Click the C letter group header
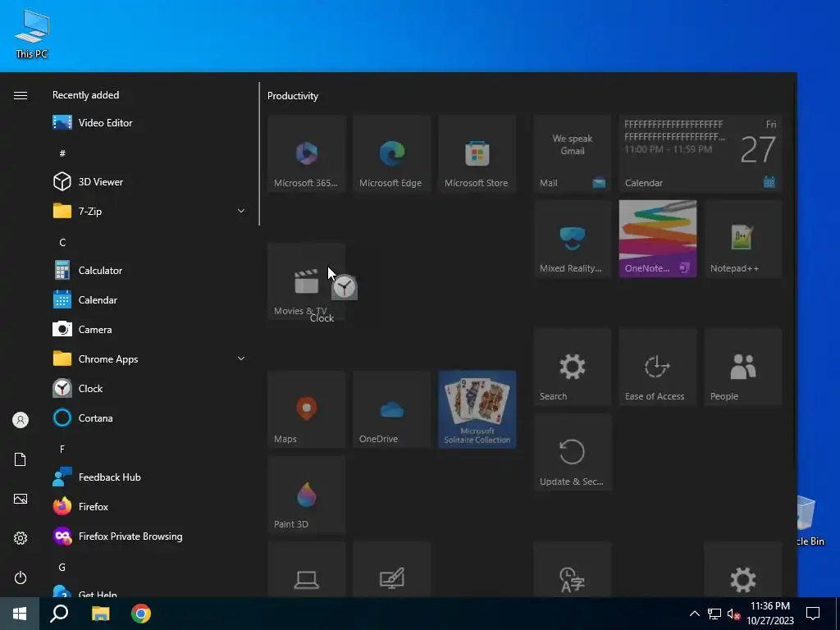Screen dimensions: 840x630 62,242
